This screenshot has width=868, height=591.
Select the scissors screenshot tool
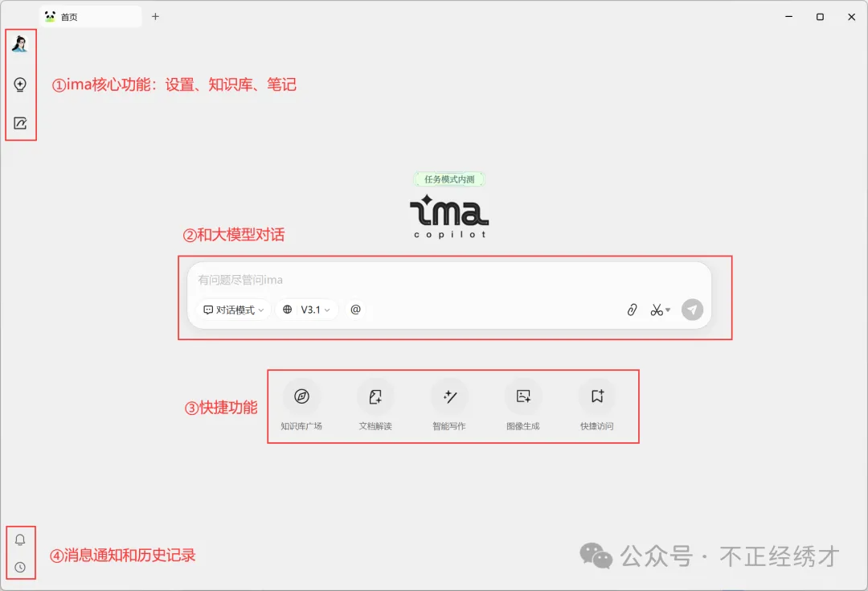point(656,310)
